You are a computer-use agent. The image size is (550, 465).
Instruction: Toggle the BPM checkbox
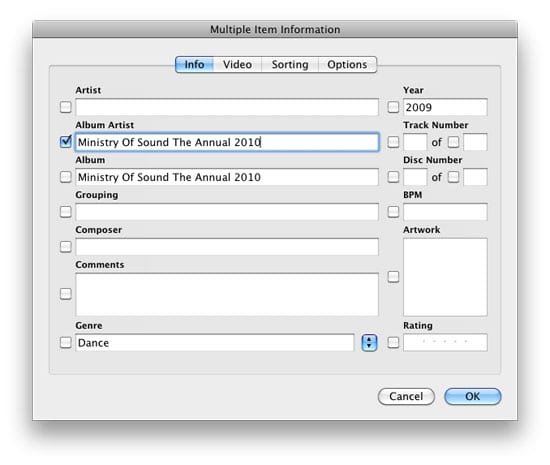(x=393, y=211)
